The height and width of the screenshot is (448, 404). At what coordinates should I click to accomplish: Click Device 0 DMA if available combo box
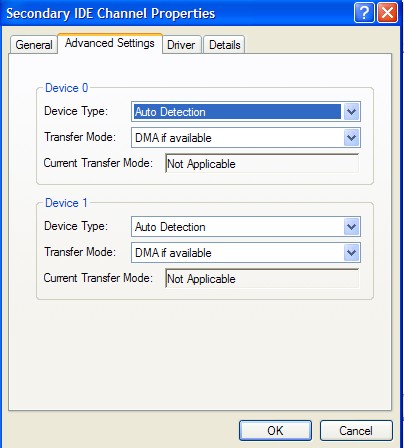click(246, 138)
